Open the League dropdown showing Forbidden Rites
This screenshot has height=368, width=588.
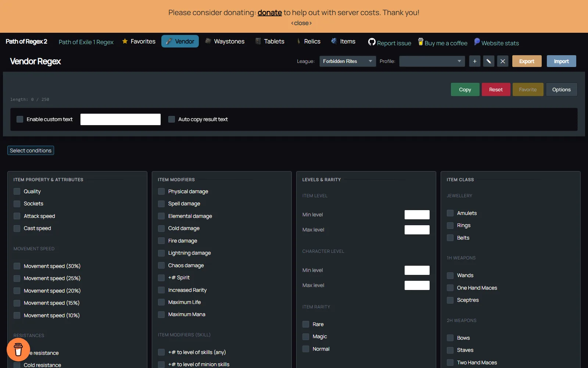348,61
